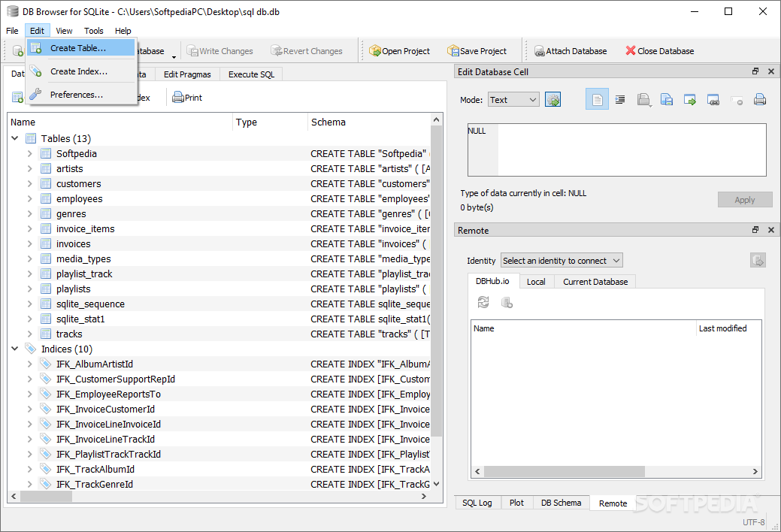Viewport: 781px width, 532px height.
Task: Print the current cell contents
Action: (x=760, y=100)
